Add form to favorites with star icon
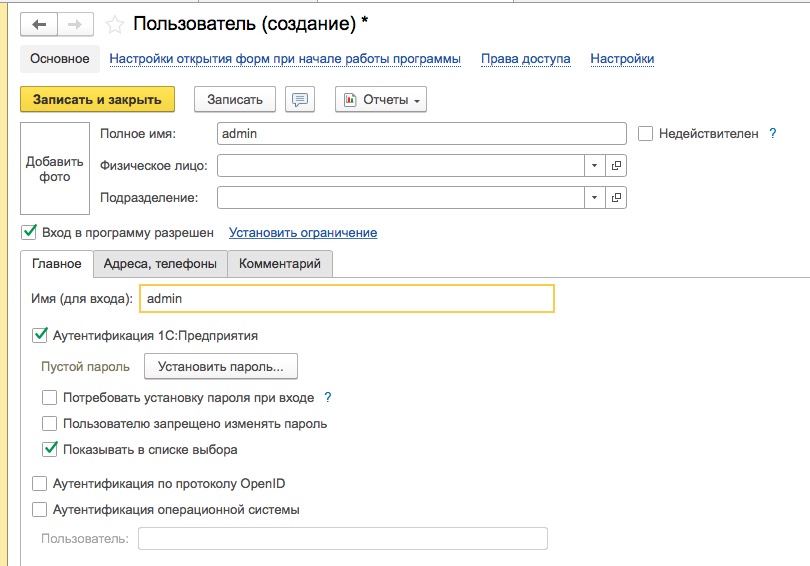The height and width of the screenshot is (566, 810). (114, 24)
